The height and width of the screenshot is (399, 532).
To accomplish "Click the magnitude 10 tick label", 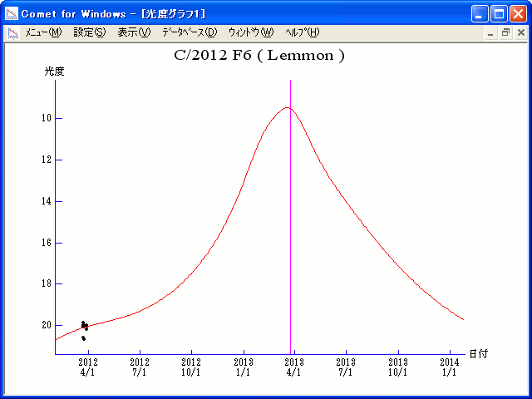I will (47, 118).
